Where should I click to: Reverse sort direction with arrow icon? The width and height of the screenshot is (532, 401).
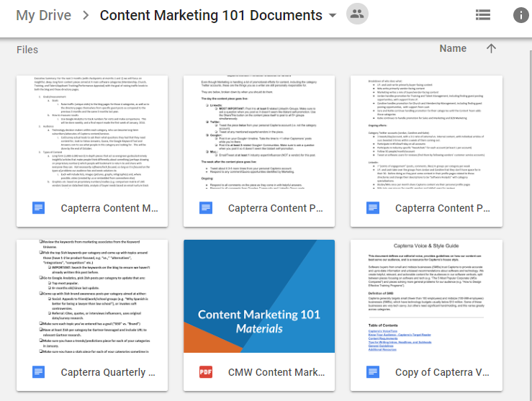point(491,48)
